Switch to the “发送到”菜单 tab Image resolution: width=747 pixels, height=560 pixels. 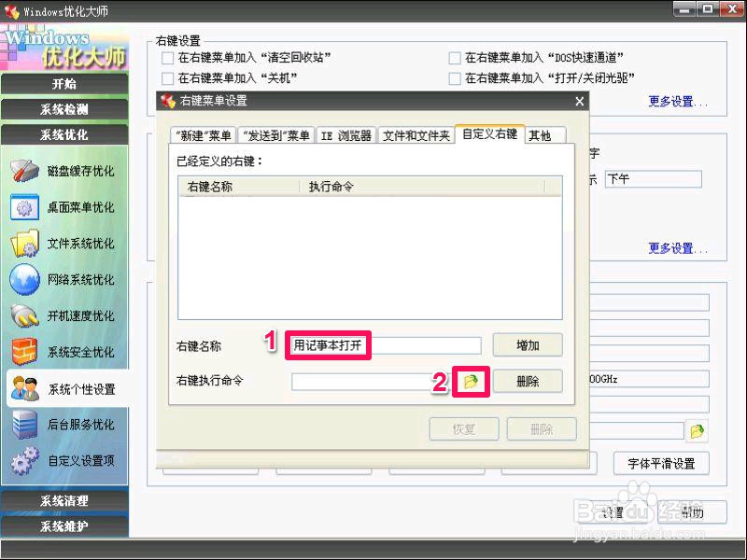(x=275, y=135)
